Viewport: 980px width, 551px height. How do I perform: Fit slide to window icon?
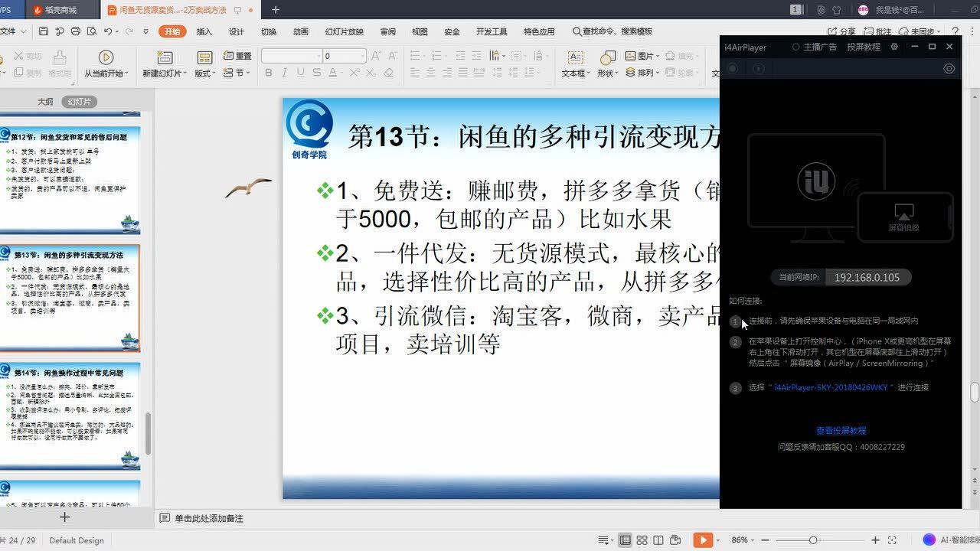tap(893, 540)
